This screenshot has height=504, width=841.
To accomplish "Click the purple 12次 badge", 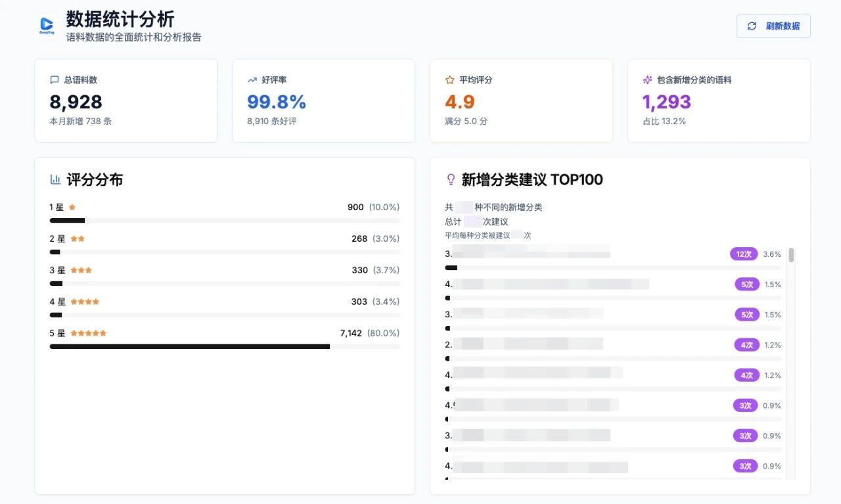I will (744, 254).
